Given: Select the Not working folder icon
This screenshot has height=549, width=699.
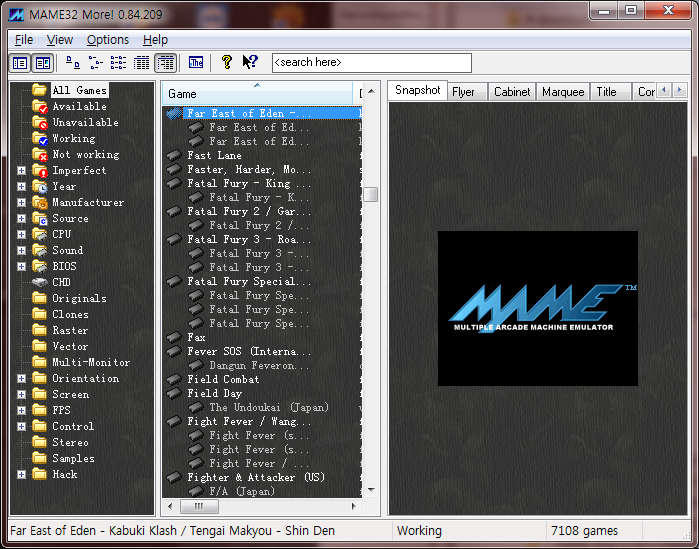Looking at the screenshot, I should coord(40,155).
